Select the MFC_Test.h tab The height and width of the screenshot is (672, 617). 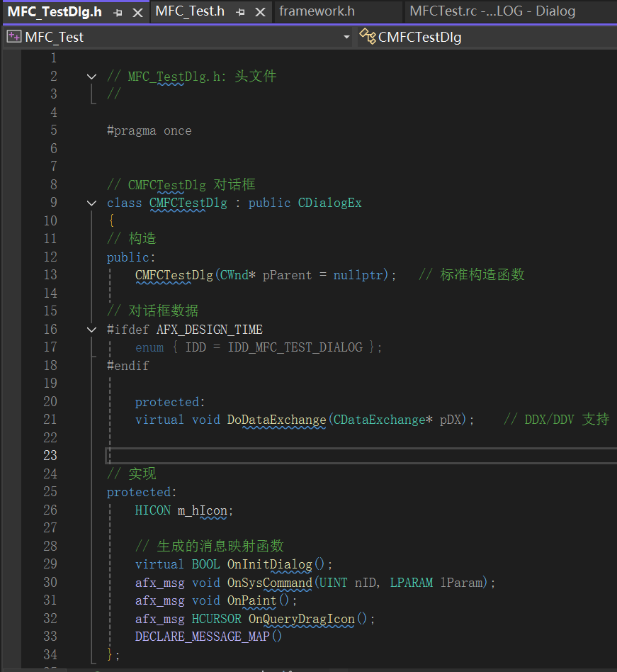tap(189, 11)
